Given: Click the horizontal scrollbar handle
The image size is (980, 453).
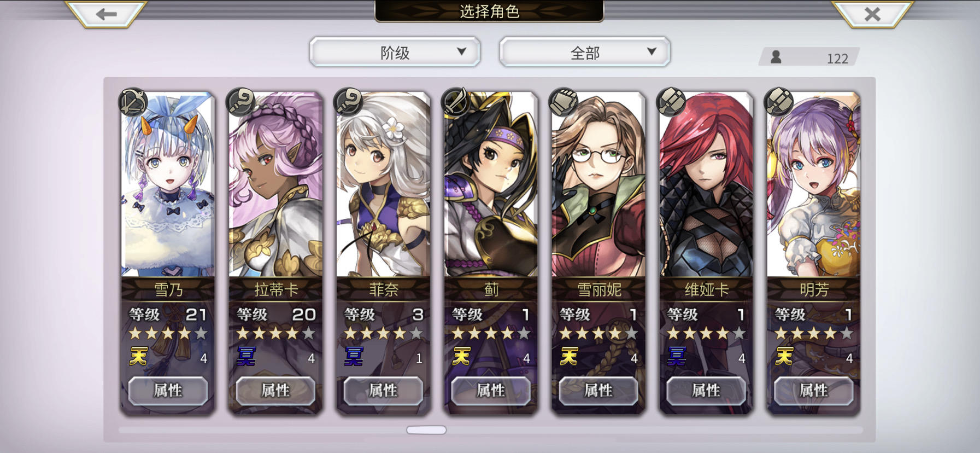Looking at the screenshot, I should tap(426, 430).
